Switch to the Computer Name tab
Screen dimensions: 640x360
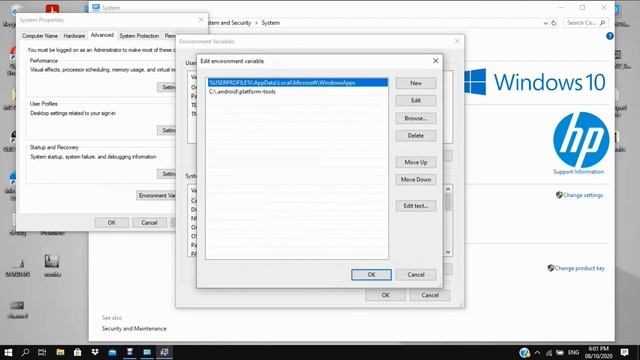coord(40,36)
